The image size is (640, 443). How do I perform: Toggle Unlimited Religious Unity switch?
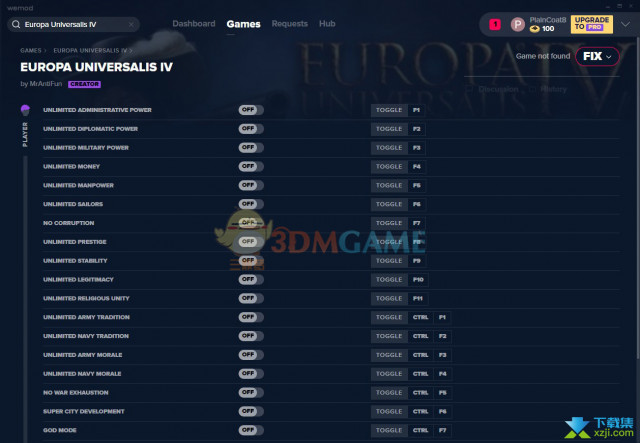click(251, 298)
